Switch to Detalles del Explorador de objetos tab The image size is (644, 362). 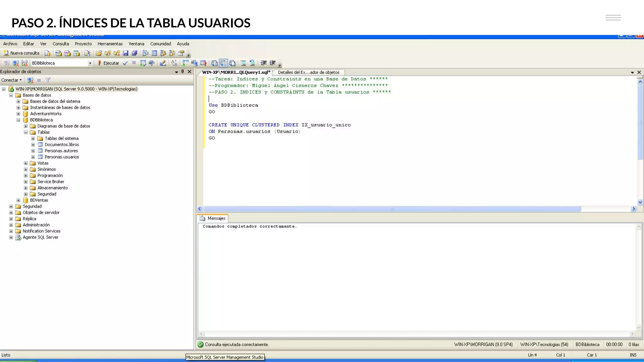point(308,73)
